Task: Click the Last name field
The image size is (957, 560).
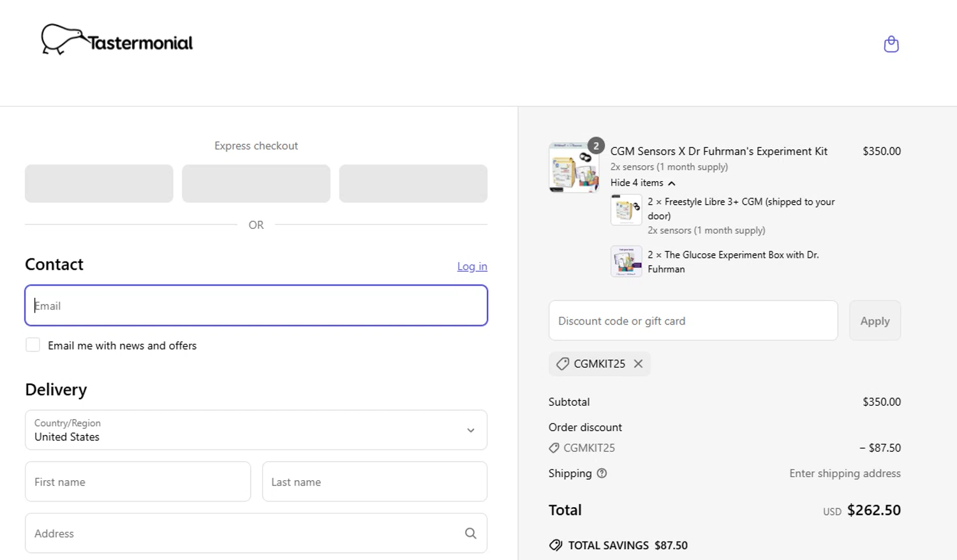Action: [x=375, y=482]
